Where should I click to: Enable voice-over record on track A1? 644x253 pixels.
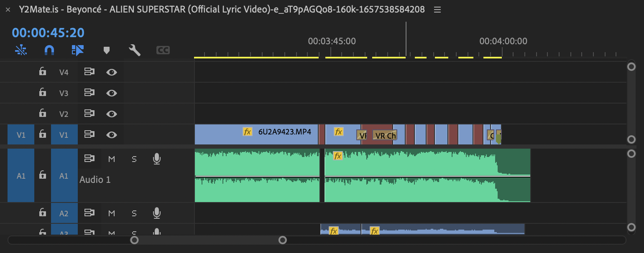[157, 159]
